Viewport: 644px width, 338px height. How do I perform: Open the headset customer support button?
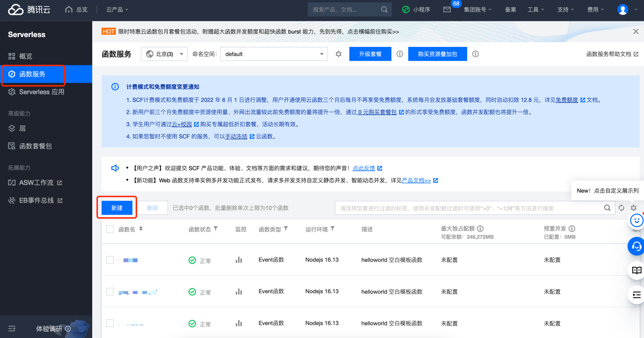click(x=637, y=246)
